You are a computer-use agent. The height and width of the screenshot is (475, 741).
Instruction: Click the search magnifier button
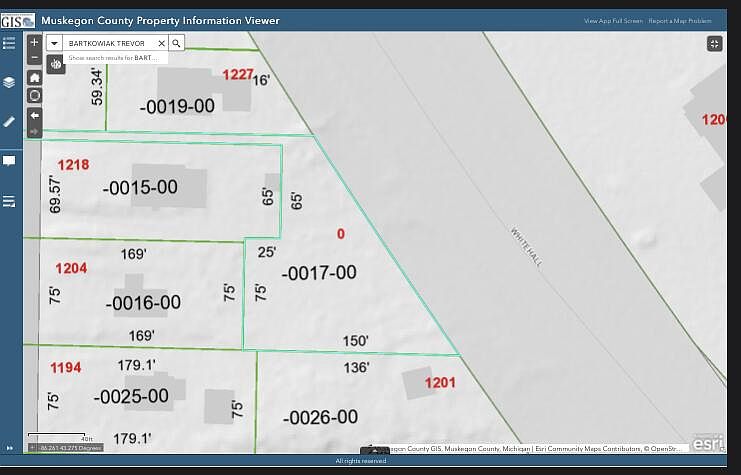[x=176, y=43]
